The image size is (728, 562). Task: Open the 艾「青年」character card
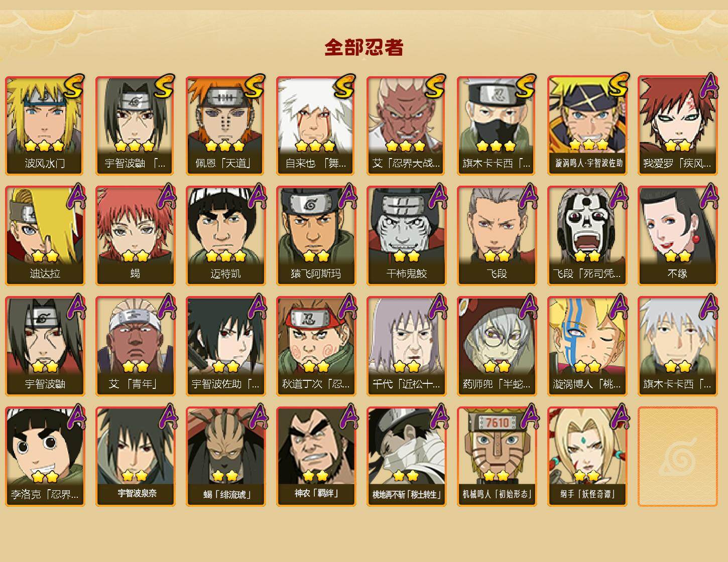(x=136, y=346)
